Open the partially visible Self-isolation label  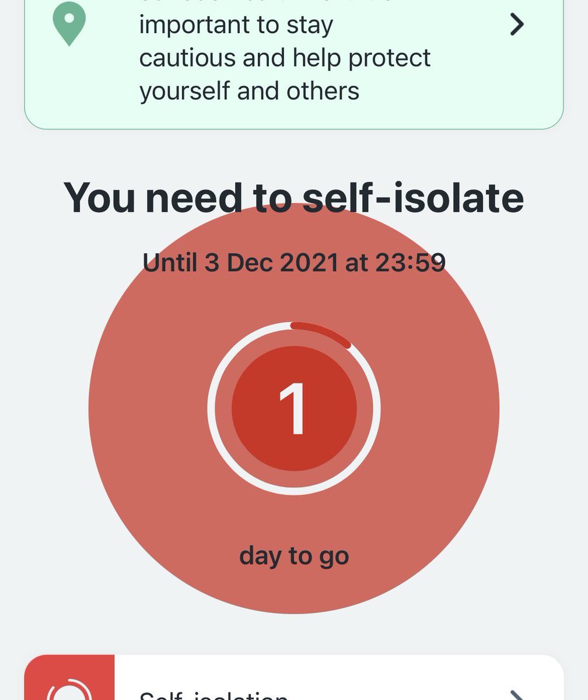click(214, 695)
